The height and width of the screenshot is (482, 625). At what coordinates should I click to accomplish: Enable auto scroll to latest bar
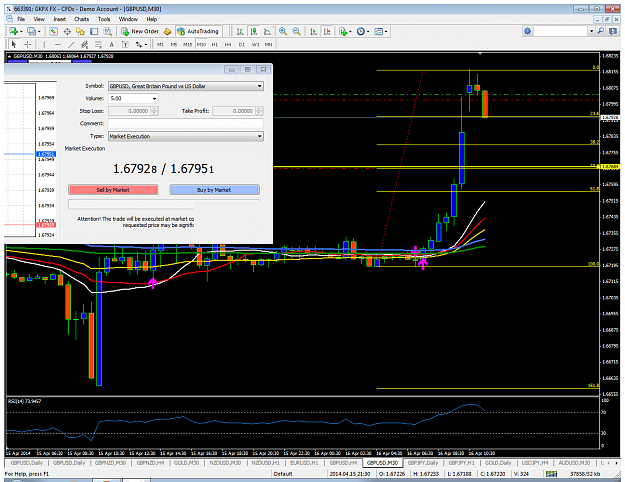(x=314, y=31)
